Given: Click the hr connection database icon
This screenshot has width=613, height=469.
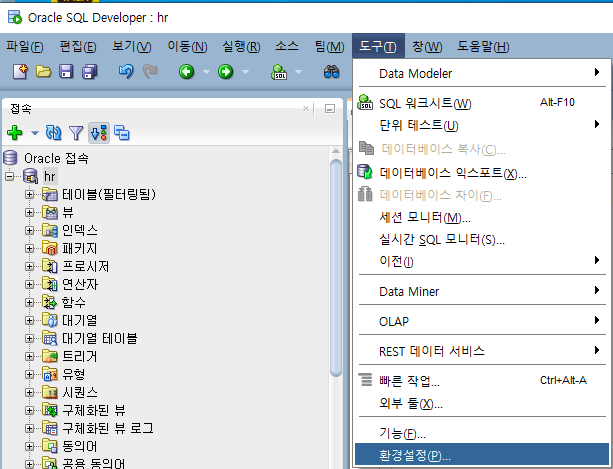Looking at the screenshot, I should pos(30,176).
